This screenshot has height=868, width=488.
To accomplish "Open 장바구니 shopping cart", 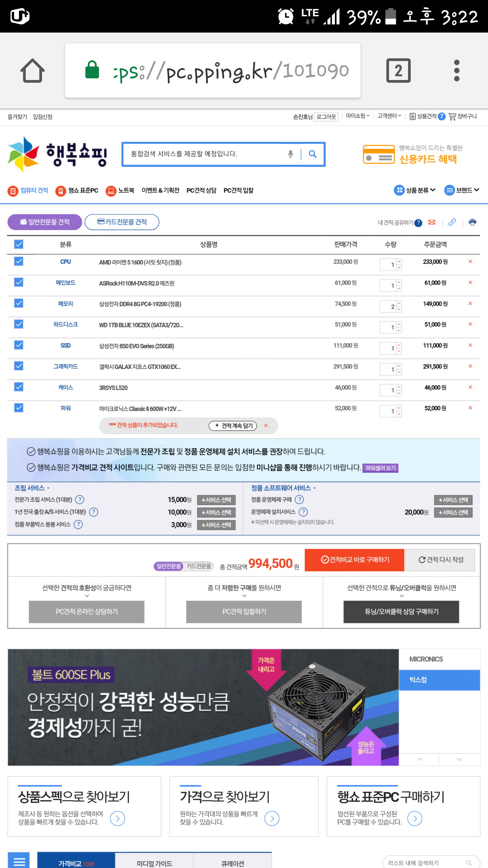I will [463, 116].
